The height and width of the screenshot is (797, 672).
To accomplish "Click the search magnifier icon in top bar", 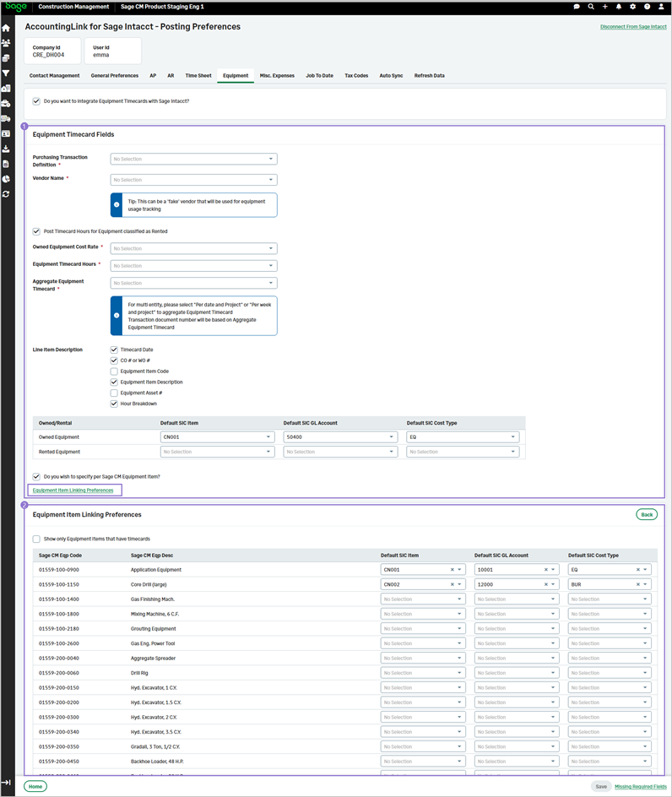I will point(591,7).
